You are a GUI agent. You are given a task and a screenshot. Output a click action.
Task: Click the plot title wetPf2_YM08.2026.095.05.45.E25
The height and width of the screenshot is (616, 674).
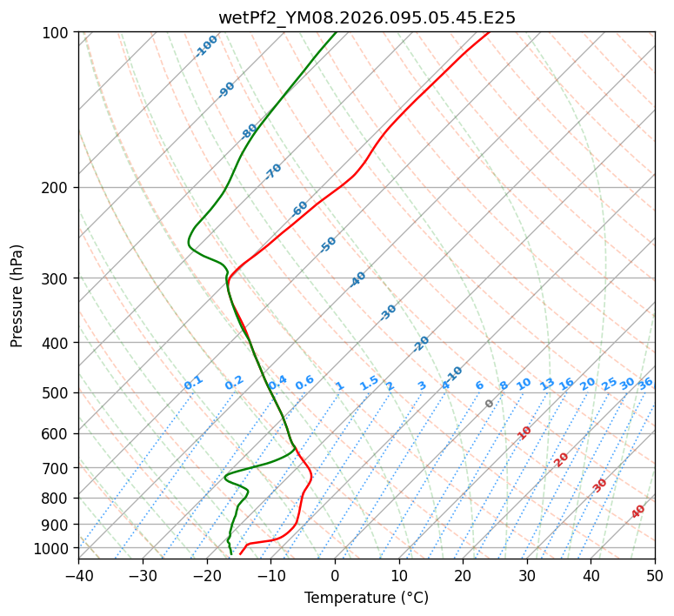pos(366,17)
